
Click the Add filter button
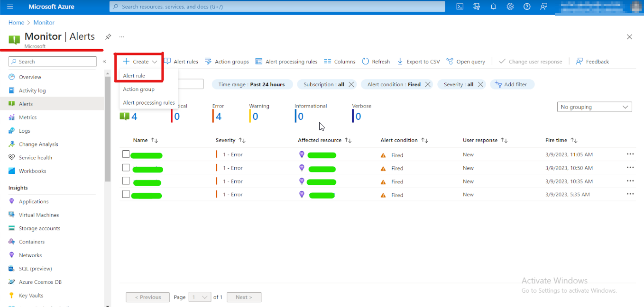coord(512,84)
